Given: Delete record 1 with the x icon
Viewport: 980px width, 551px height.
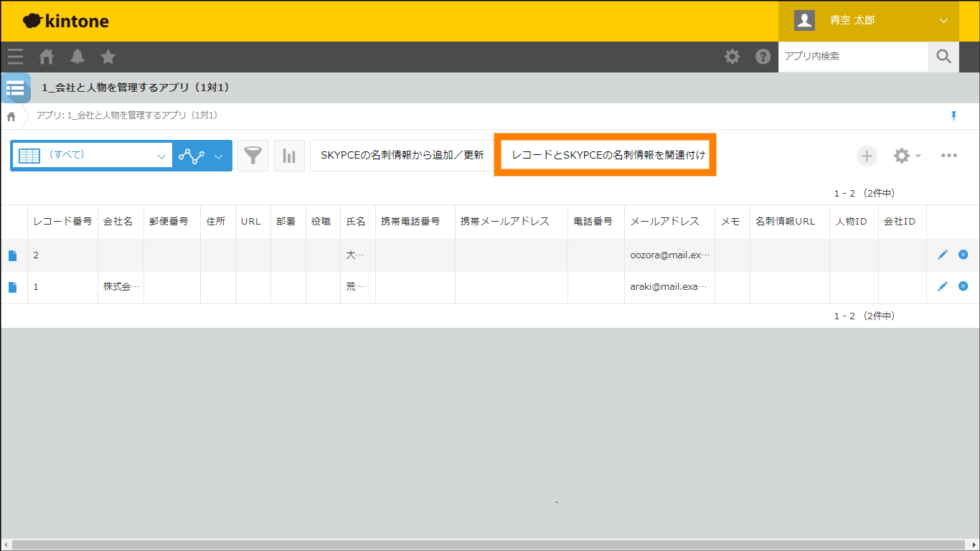Looking at the screenshot, I should [963, 286].
